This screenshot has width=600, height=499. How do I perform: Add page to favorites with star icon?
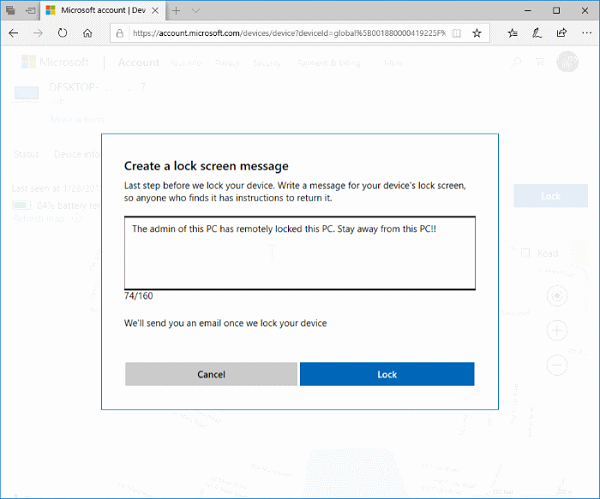[x=477, y=33]
